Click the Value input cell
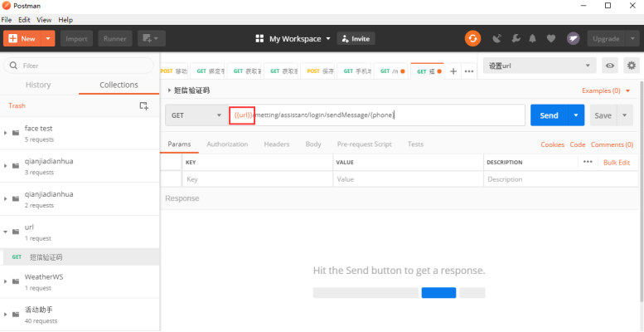This screenshot has height=332, width=644. tap(409, 179)
